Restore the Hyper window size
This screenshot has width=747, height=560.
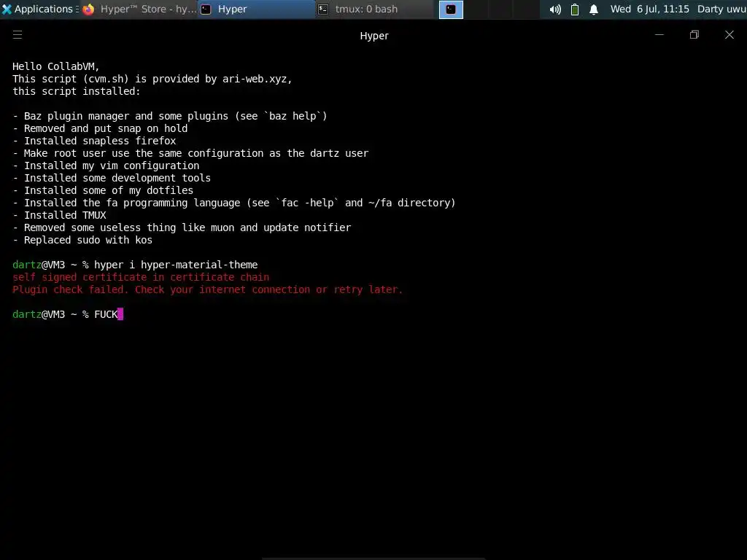coord(694,35)
